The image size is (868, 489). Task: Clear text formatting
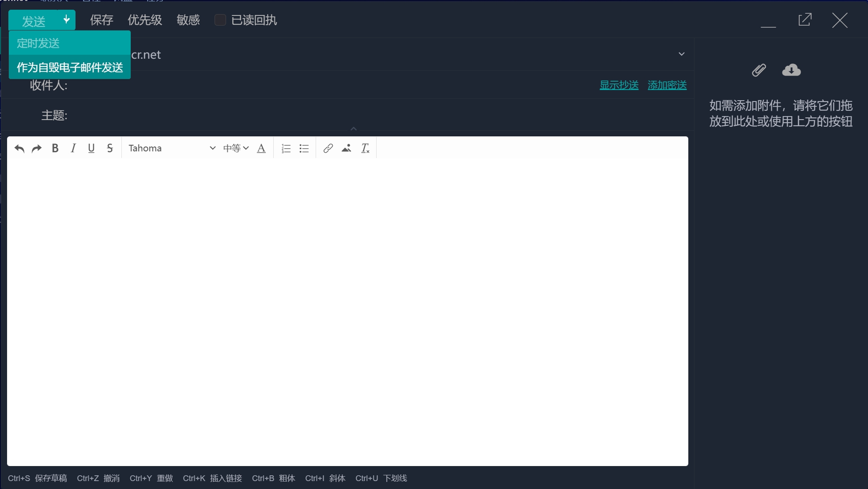pos(365,148)
